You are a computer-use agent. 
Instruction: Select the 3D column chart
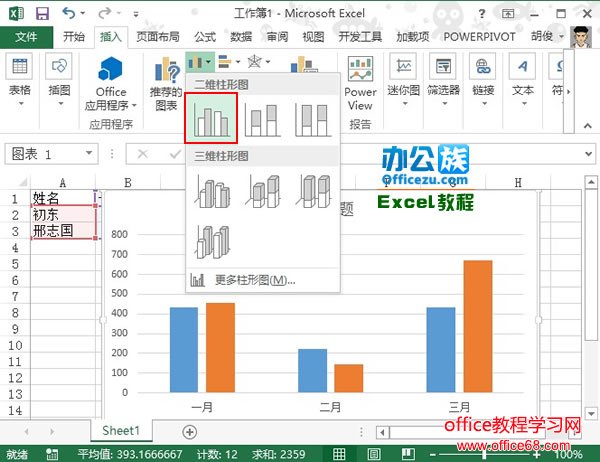(213, 242)
